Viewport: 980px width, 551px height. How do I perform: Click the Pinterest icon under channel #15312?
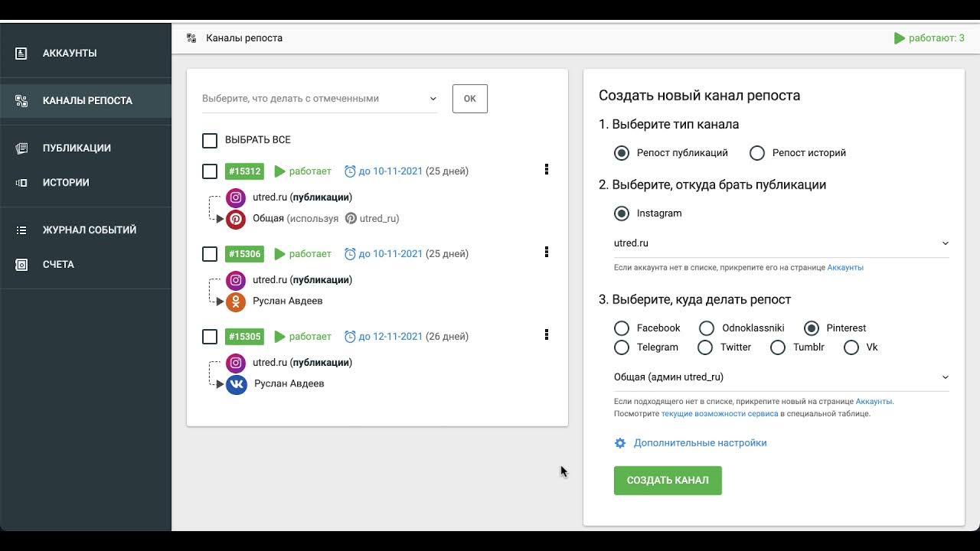click(x=236, y=219)
